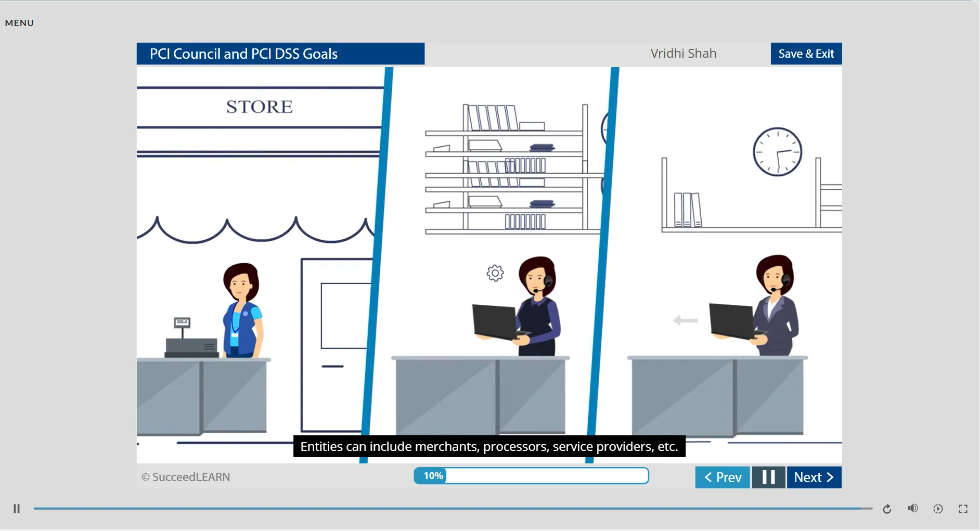Click the SucceedLEARN copyright text
This screenshot has height=531, width=980.
pos(186,477)
